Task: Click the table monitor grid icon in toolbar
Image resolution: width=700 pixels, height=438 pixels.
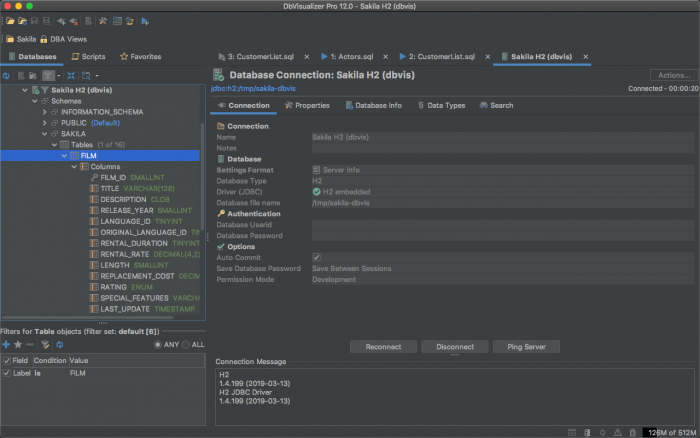Action: click(x=117, y=21)
